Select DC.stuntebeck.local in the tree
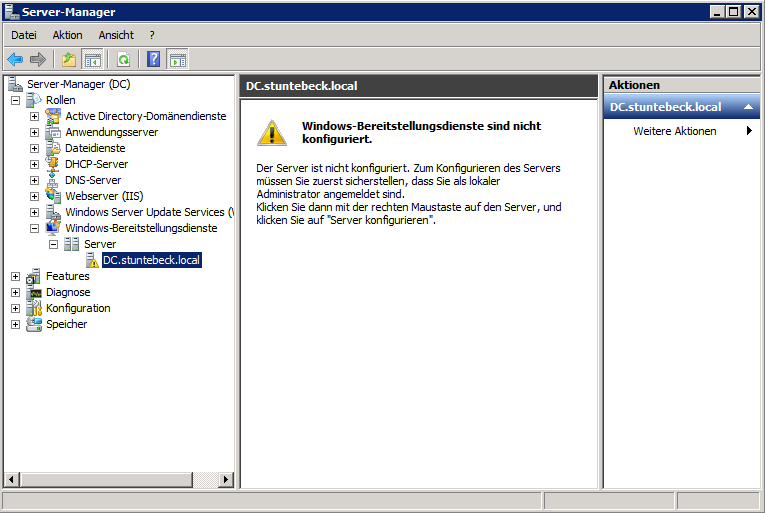The image size is (765, 513). (x=151, y=260)
